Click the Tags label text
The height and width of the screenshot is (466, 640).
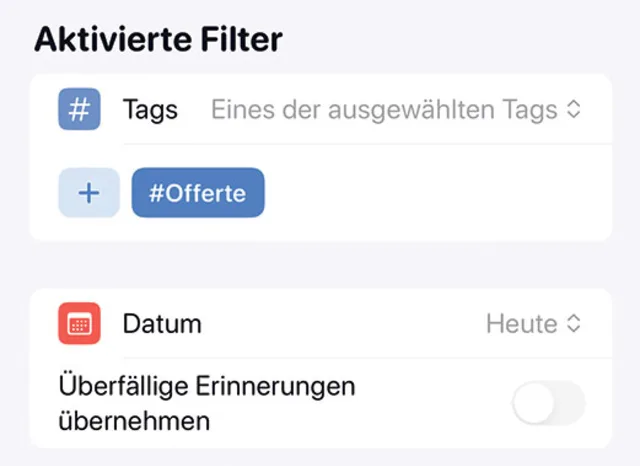pos(150,110)
